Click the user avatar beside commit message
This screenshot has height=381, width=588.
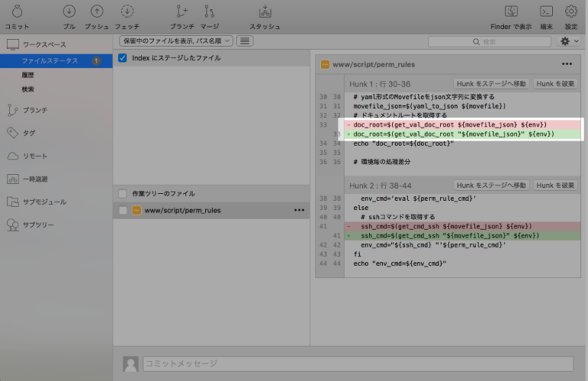tap(130, 363)
